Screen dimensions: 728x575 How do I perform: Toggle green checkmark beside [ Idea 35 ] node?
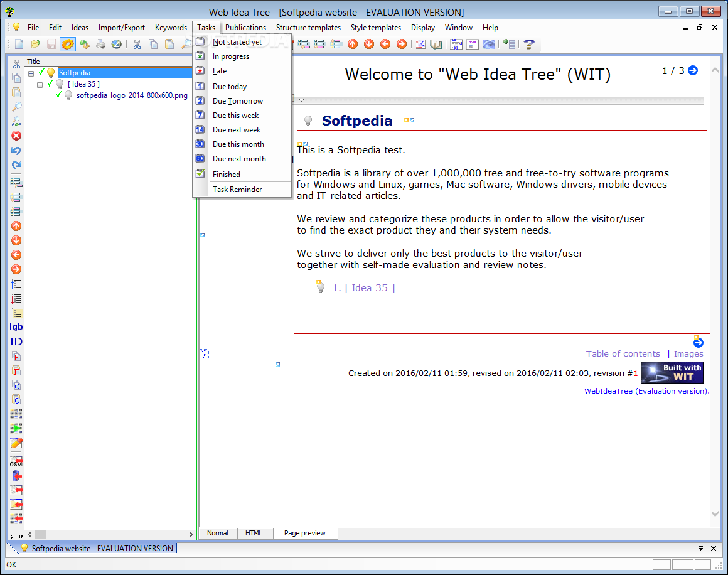pos(50,83)
